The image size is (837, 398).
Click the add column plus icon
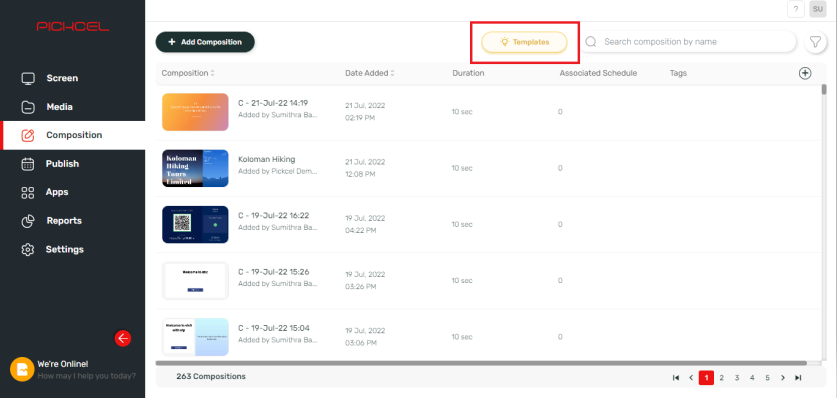click(805, 74)
